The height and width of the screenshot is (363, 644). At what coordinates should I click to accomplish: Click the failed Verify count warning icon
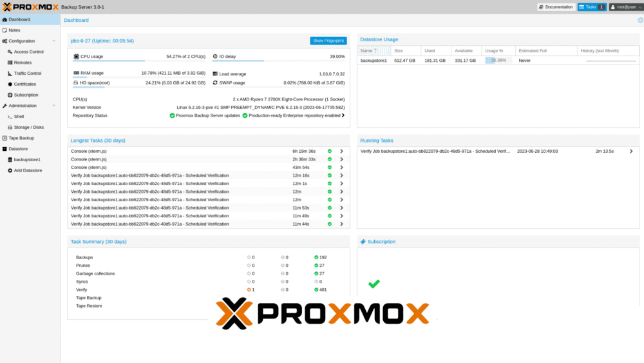(x=249, y=289)
